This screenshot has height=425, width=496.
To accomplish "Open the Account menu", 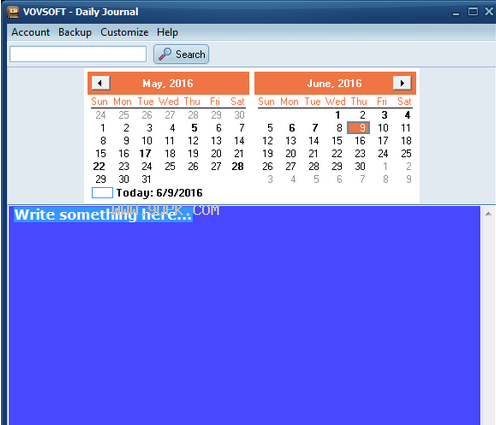I will click(30, 32).
